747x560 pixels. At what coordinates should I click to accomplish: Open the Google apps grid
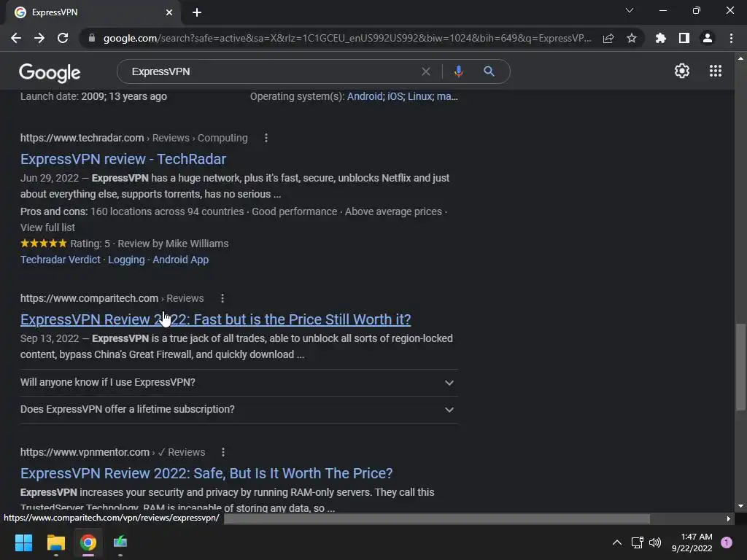pyautogui.click(x=716, y=71)
